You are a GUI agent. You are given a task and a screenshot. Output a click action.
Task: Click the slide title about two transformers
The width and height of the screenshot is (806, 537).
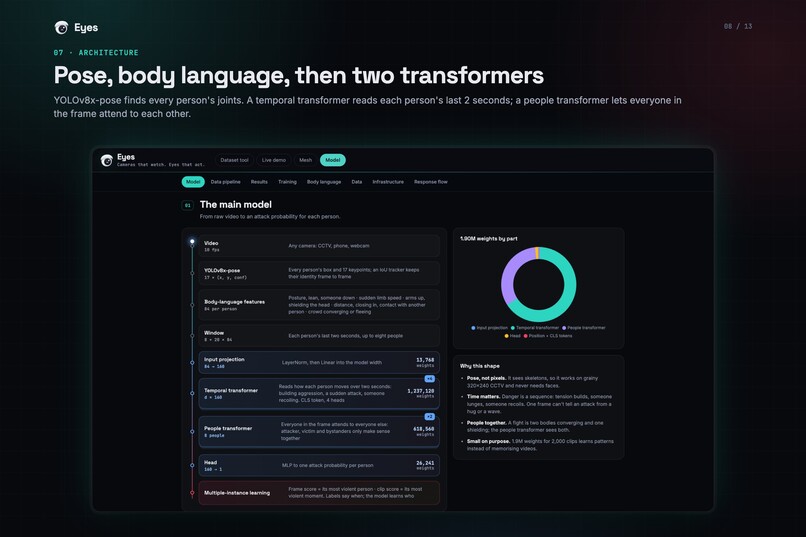coord(299,75)
